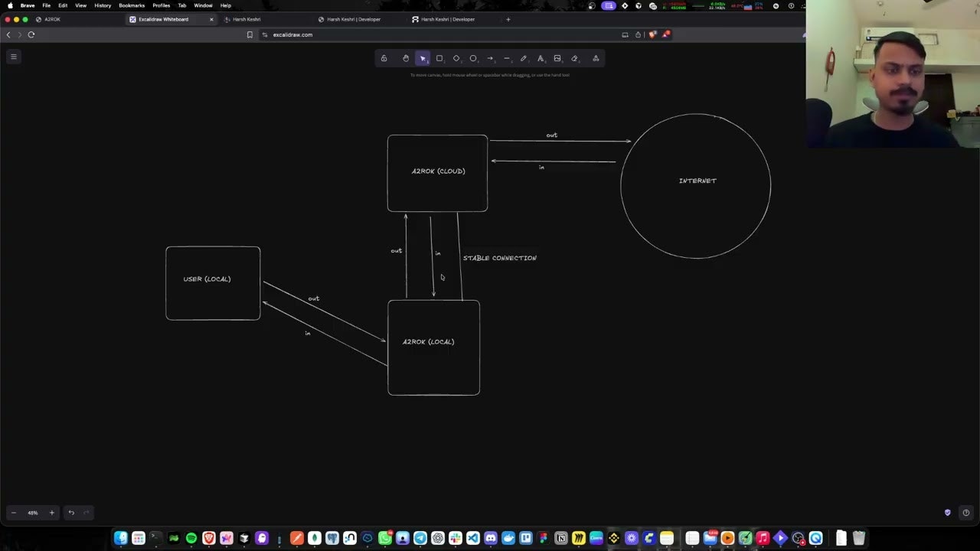Viewport: 980px width, 551px height.
Task: Open the Excalidraw hamburger main menu
Action: click(x=13, y=56)
